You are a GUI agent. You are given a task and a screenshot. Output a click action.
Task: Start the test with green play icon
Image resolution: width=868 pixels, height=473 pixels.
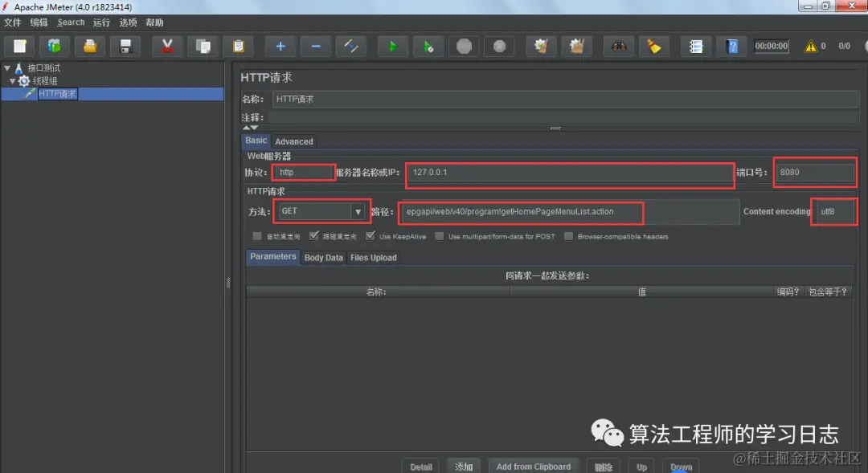(x=392, y=47)
